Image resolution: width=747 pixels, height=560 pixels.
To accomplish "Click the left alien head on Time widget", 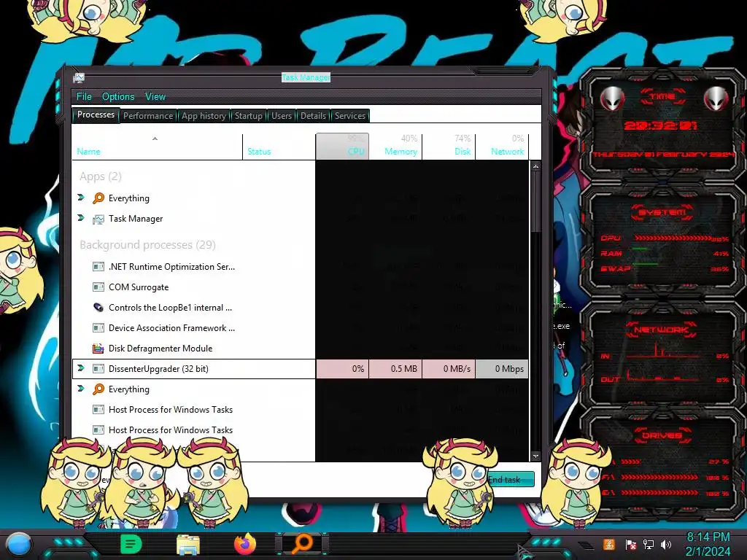I will (612, 99).
